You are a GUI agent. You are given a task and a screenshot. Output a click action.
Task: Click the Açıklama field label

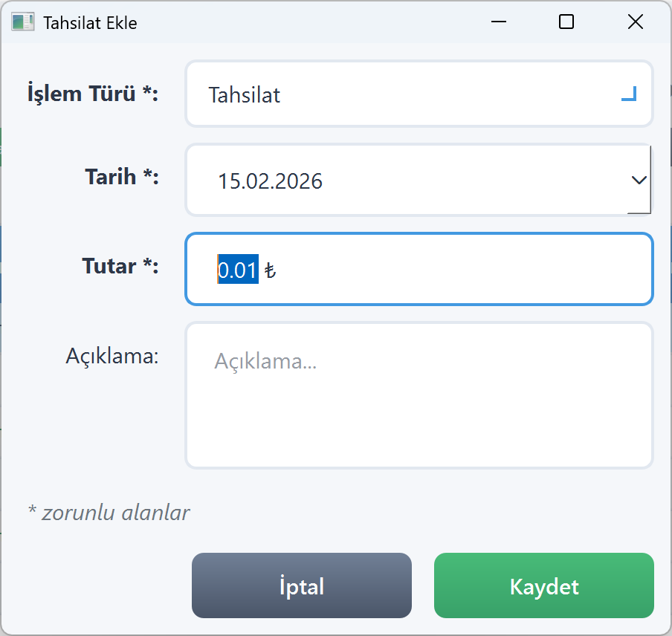point(112,356)
